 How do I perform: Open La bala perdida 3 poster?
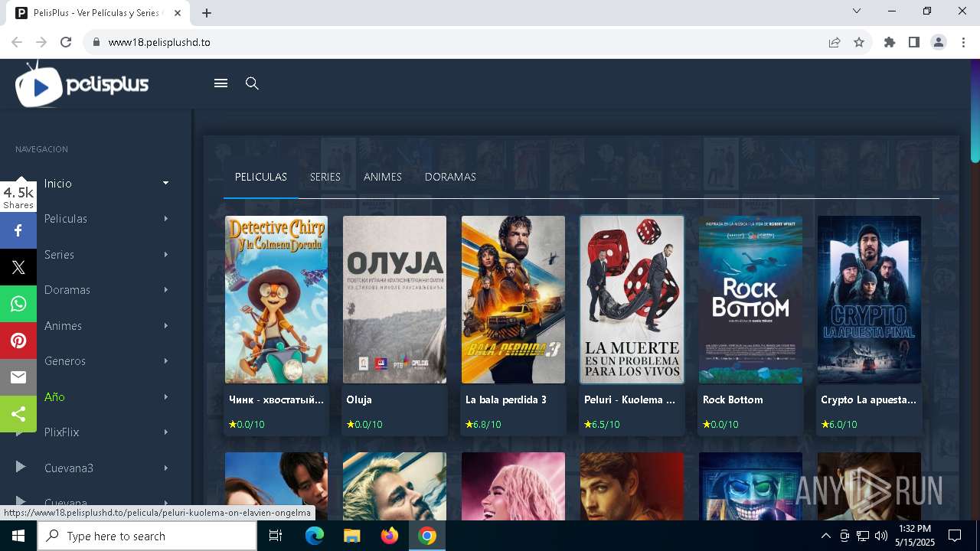coord(513,299)
